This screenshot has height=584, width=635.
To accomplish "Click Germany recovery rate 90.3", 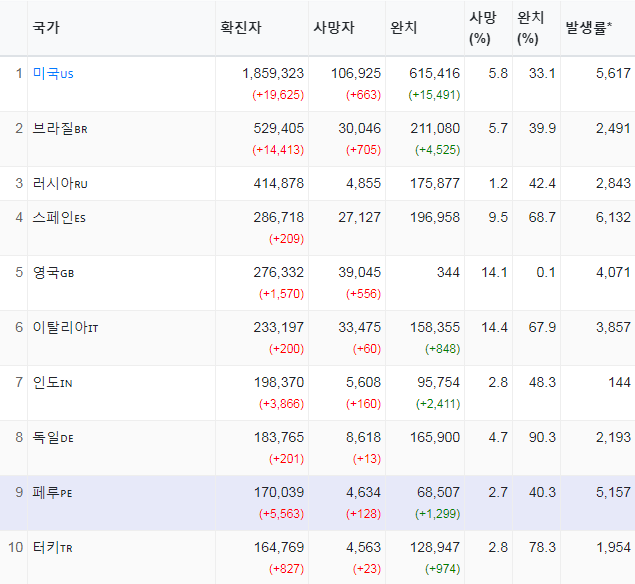I will (542, 437).
